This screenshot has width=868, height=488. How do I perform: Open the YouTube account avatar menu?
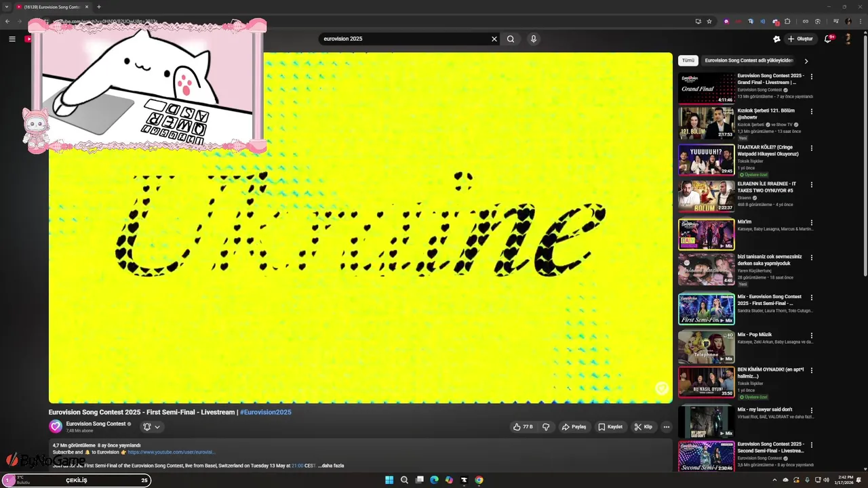click(848, 39)
